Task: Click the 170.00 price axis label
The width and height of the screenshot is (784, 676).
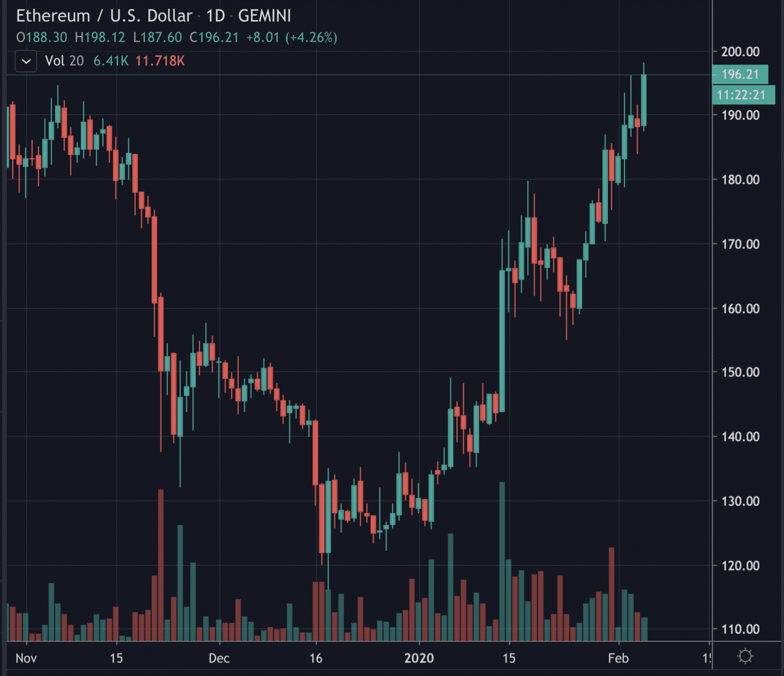Action: [x=740, y=244]
